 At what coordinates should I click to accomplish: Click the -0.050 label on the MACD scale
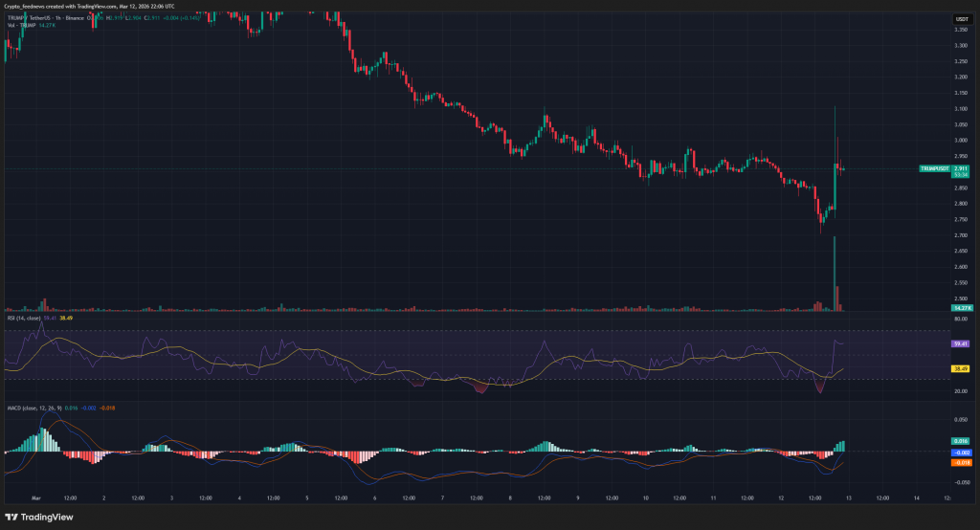pyautogui.click(x=961, y=482)
